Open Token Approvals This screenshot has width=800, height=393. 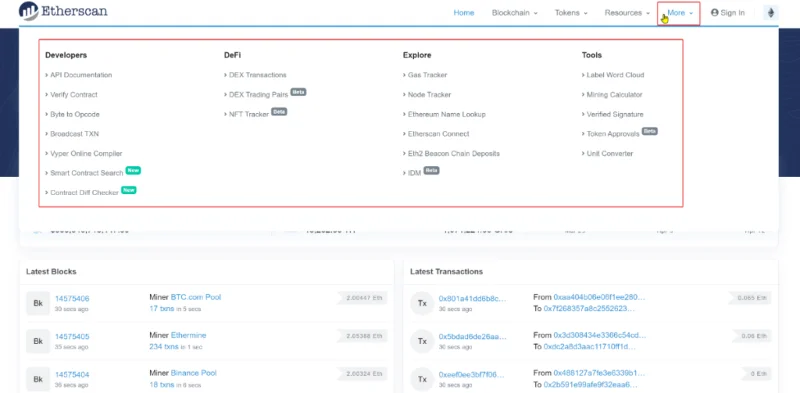(x=613, y=134)
